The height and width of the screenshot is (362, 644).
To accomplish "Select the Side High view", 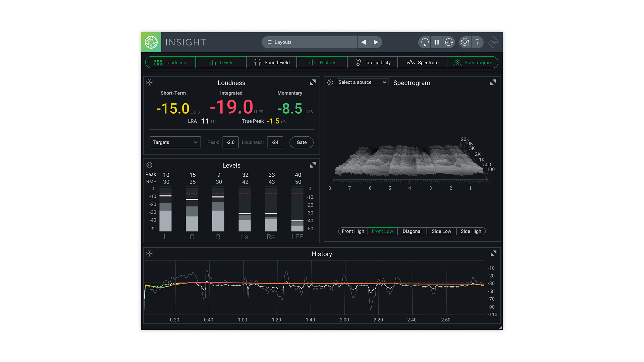I will tap(471, 231).
